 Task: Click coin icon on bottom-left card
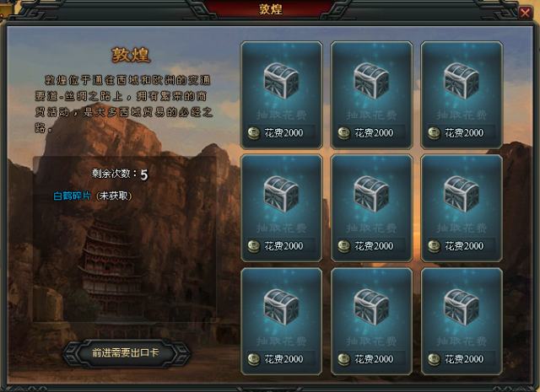254,360
